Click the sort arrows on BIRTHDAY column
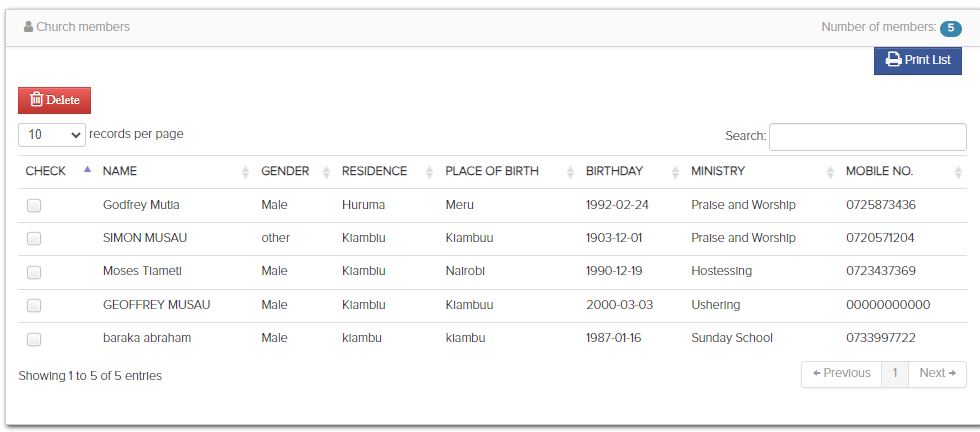Screen dimensions: 980x432 pyautogui.click(x=675, y=172)
